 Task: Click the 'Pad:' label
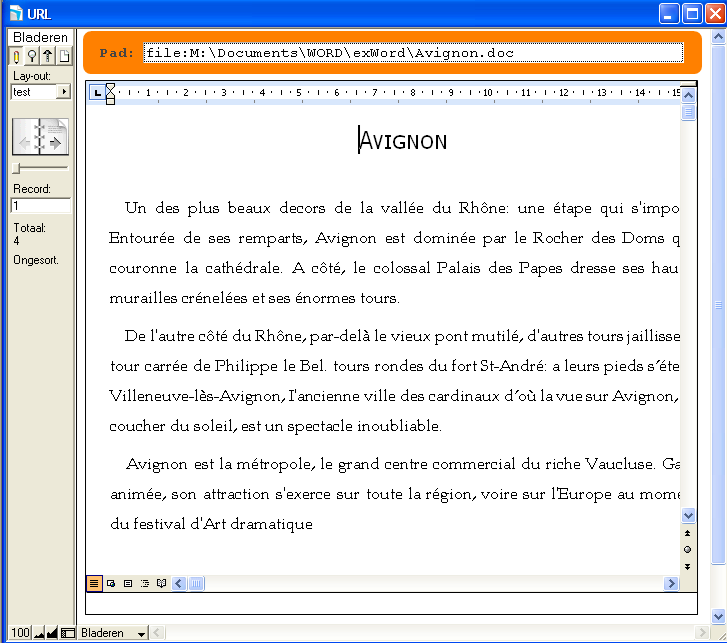tap(116, 53)
